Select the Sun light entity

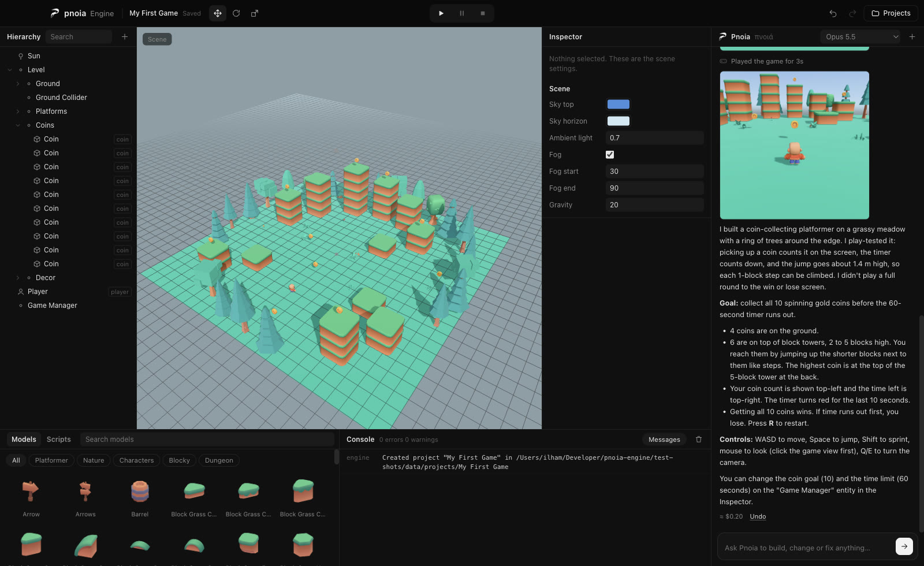point(34,56)
